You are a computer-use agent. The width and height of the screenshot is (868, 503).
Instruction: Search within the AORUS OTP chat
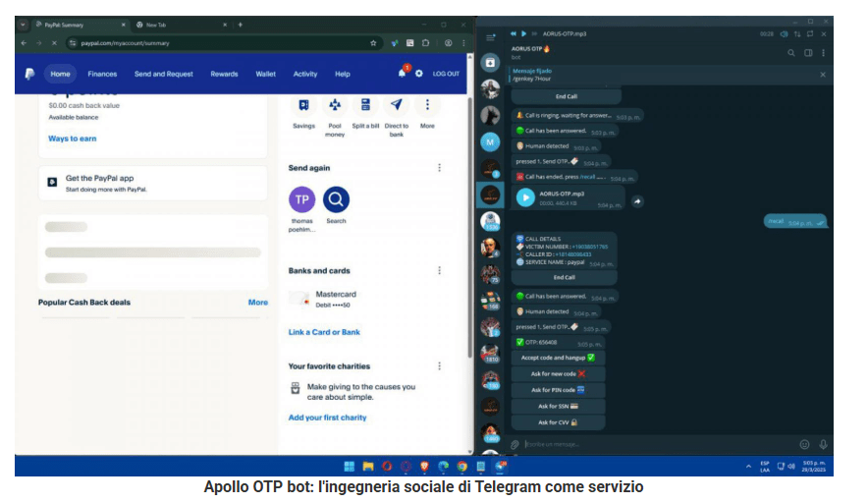point(791,53)
